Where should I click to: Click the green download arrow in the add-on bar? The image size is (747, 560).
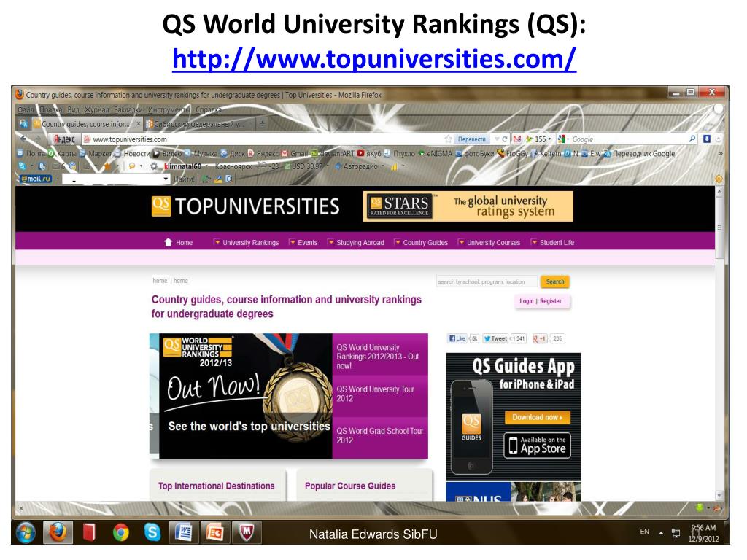[700, 507]
